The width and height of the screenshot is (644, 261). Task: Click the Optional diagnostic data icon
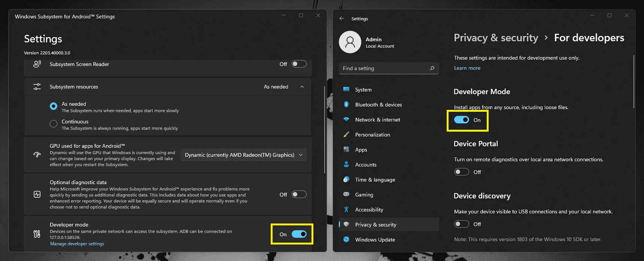coord(37,194)
